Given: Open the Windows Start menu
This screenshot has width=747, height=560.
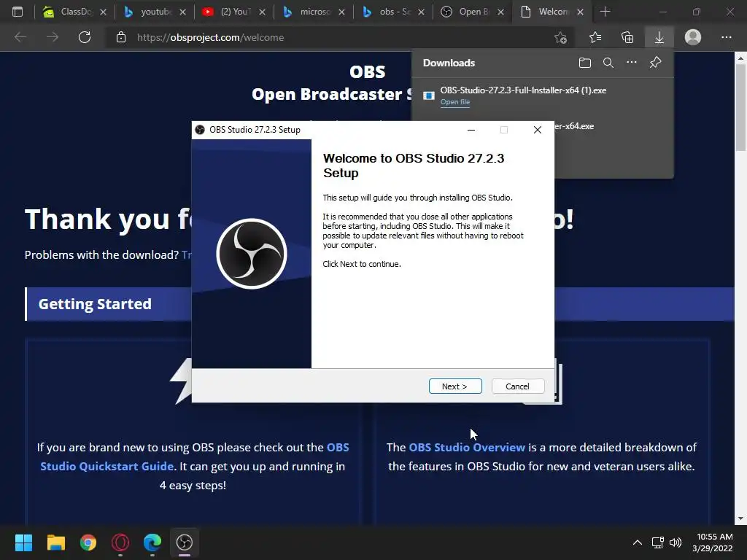Looking at the screenshot, I should point(23,542).
